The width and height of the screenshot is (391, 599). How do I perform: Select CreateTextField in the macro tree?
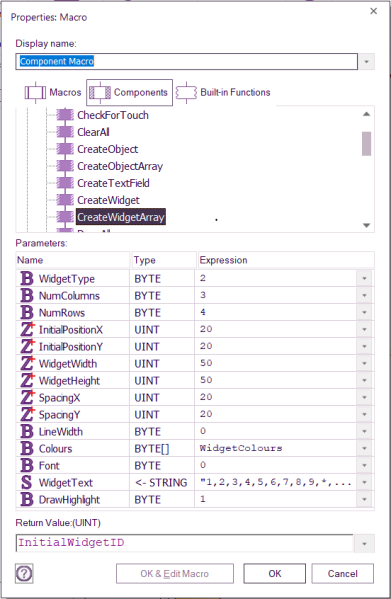[x=113, y=183]
